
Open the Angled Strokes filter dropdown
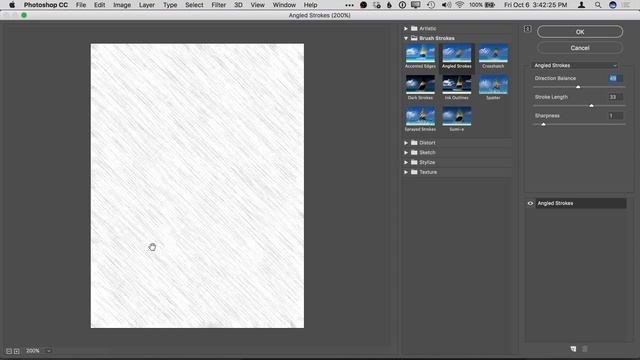coord(575,65)
